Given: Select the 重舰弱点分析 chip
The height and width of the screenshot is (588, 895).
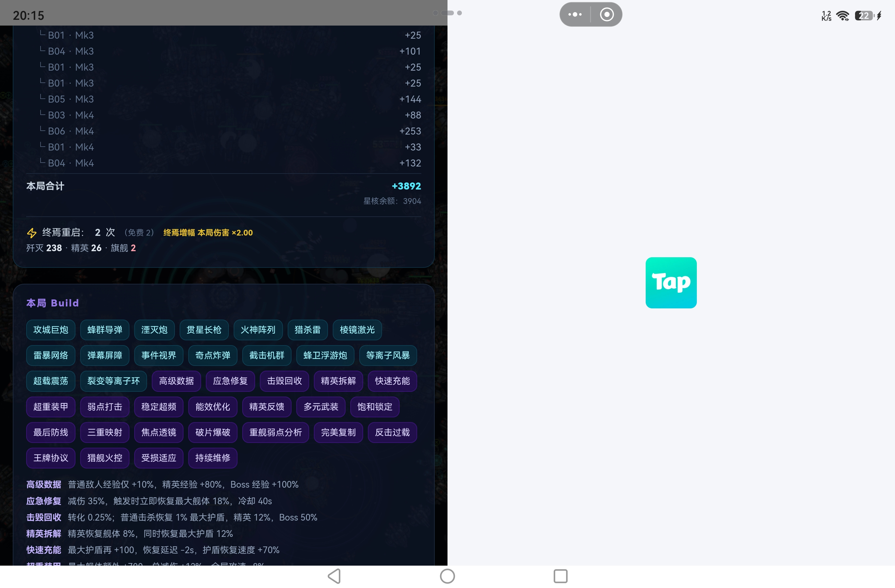Looking at the screenshot, I should tap(276, 432).
